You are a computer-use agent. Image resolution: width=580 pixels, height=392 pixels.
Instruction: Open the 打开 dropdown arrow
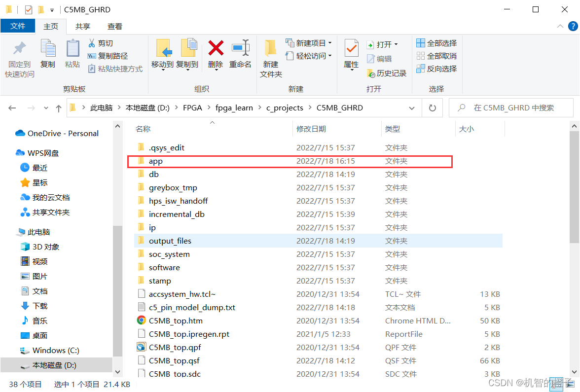coord(396,44)
